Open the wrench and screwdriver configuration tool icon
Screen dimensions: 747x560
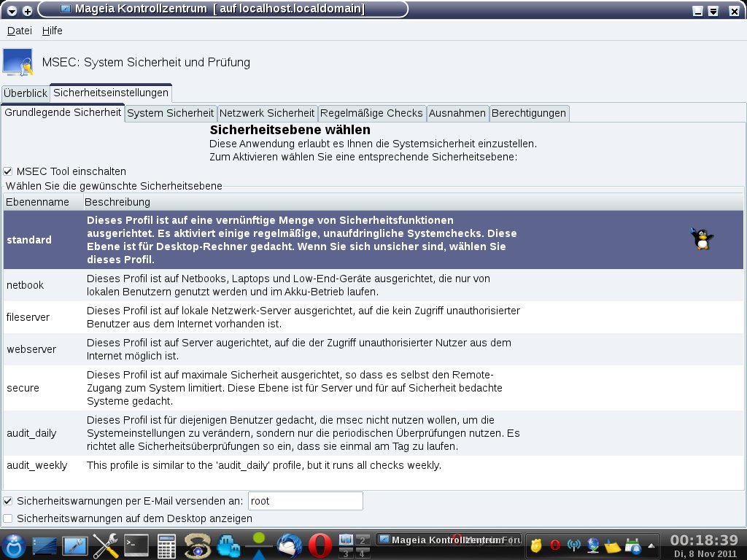click(105, 545)
